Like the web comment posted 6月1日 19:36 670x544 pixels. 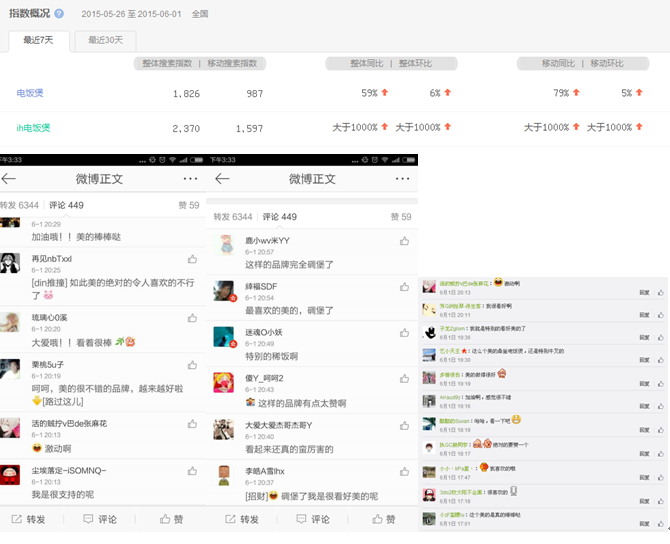(x=661, y=338)
